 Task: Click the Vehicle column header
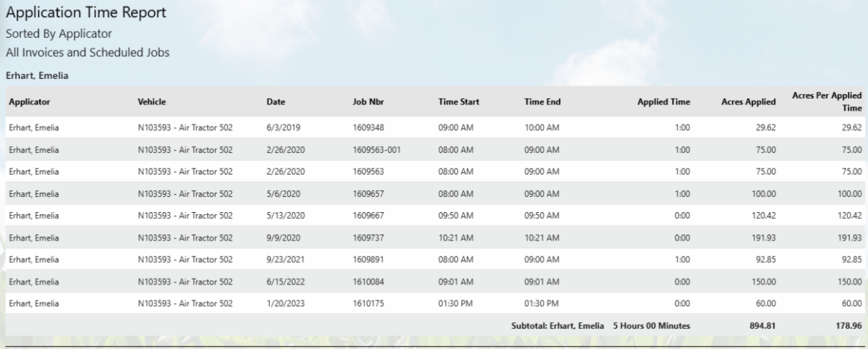point(152,102)
